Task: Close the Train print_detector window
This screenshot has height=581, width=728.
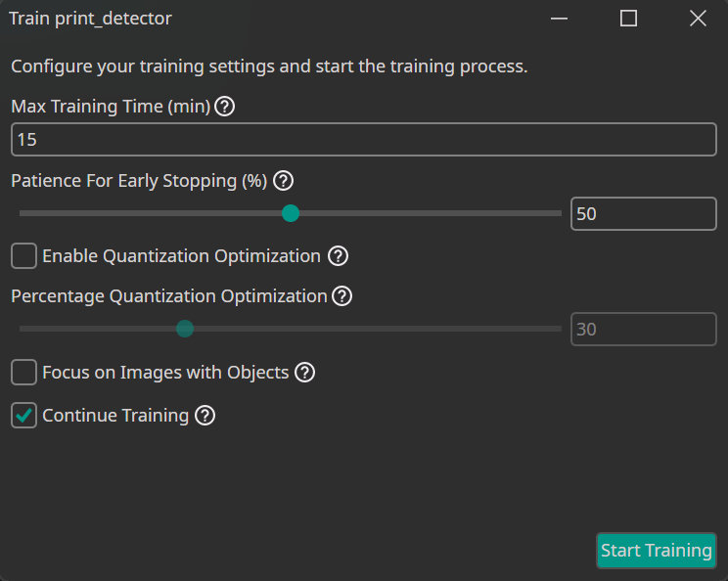Action: click(x=698, y=19)
